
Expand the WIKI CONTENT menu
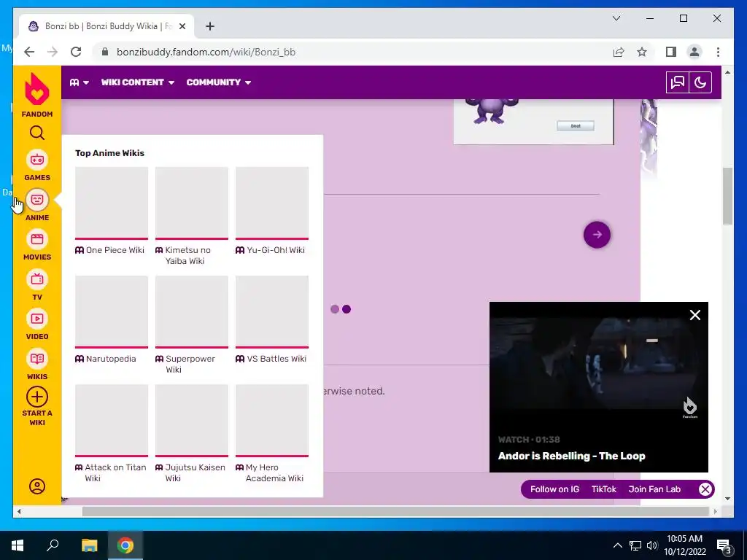[138, 82]
